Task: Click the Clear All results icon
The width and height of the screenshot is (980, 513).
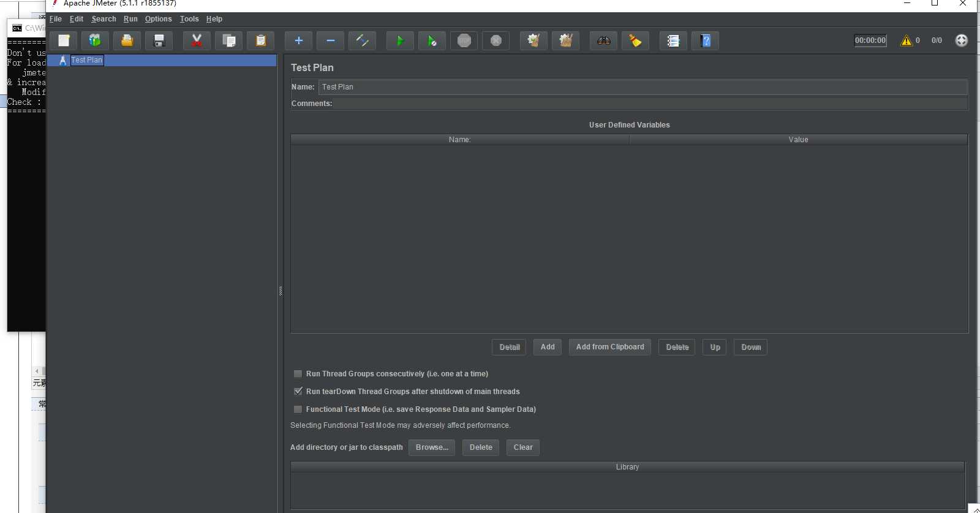Action: click(565, 40)
